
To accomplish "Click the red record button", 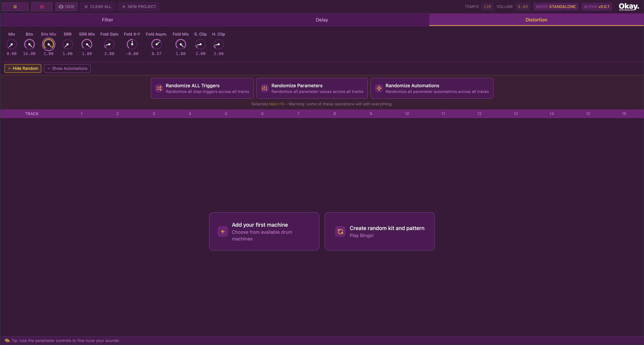I will 42,7.
